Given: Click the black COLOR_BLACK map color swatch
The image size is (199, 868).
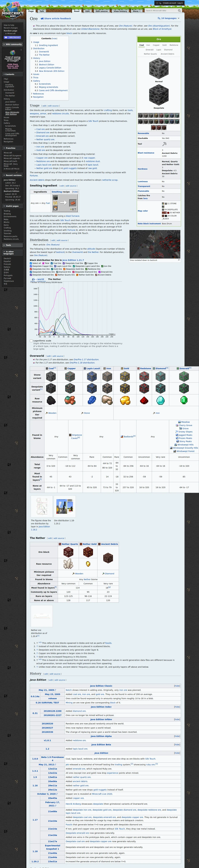Looking at the screenshot, I should (x=166, y=216).
